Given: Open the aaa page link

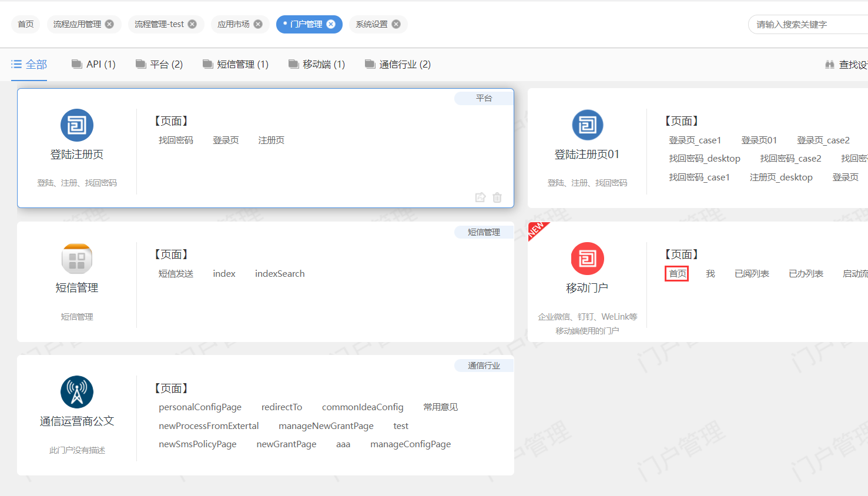Looking at the screenshot, I should pos(343,444).
